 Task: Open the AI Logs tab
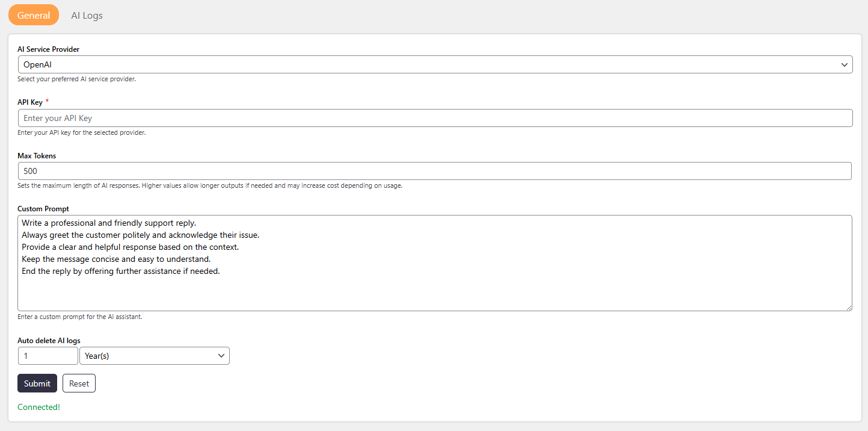[x=87, y=15]
